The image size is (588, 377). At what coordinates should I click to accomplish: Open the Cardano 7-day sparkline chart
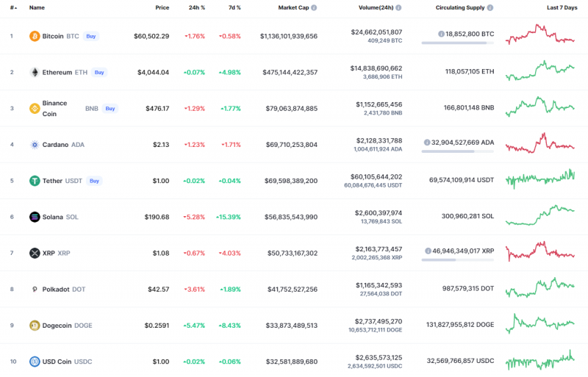click(x=540, y=143)
